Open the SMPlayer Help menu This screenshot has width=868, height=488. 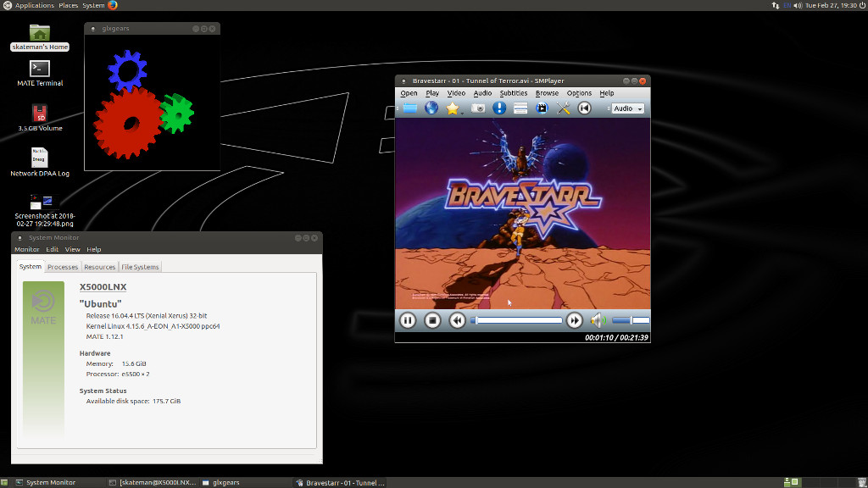coord(607,93)
